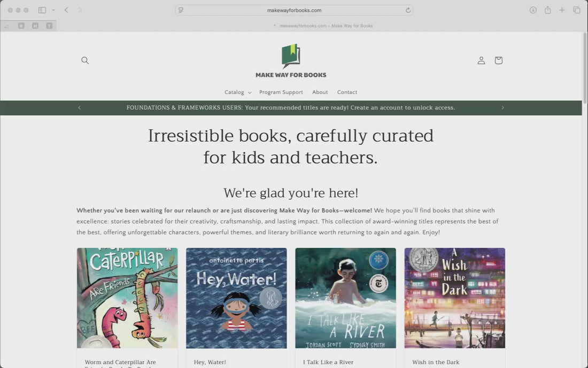This screenshot has height=368, width=588.
Task: Go to the Contact page
Action: 347,92
